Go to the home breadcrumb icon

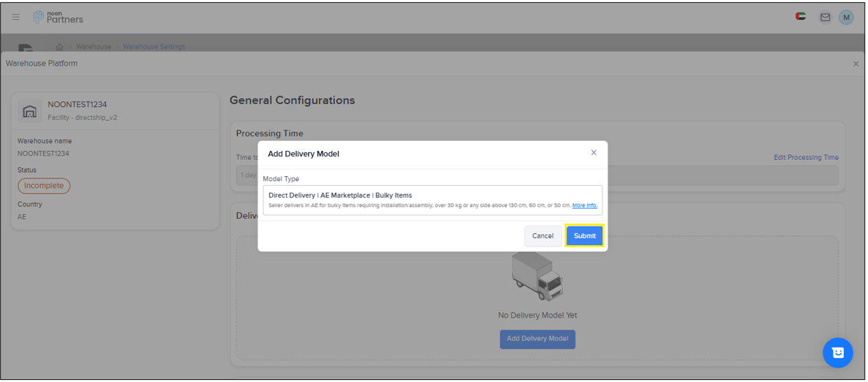tap(60, 47)
